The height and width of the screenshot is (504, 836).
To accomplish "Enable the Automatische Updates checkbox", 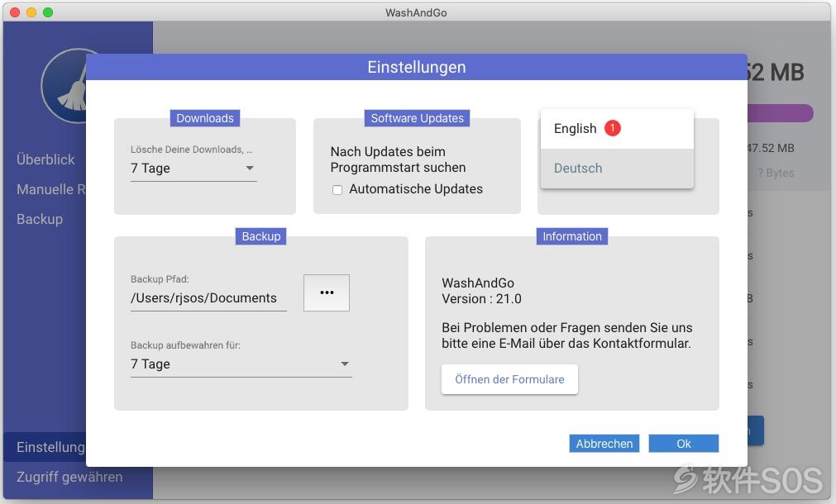I will click(337, 190).
